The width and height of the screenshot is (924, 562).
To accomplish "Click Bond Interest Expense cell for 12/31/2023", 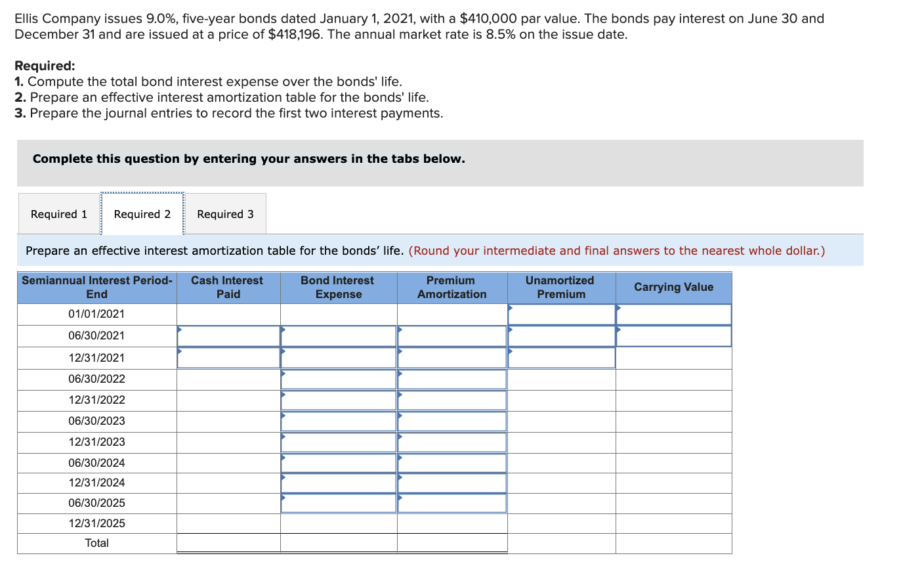I will click(x=339, y=443).
